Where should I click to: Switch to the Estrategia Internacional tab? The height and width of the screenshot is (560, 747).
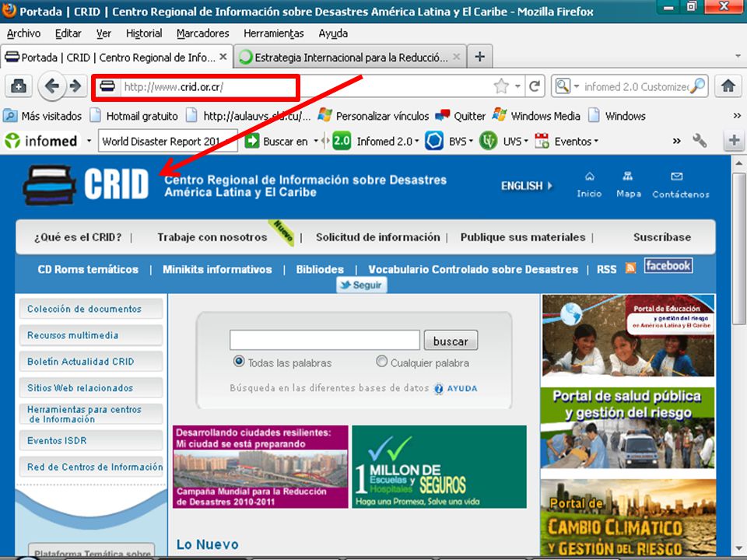point(350,57)
